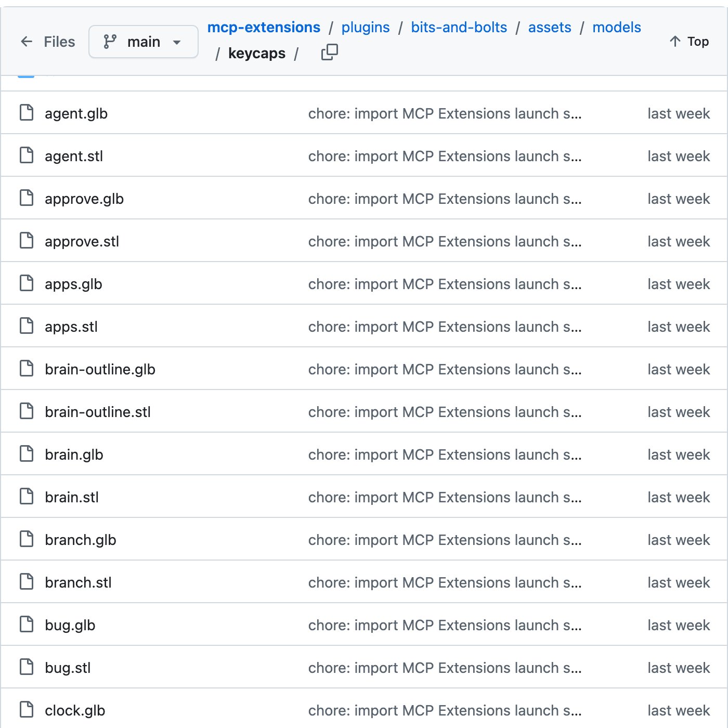Screen dimensions: 728x728
Task: Click the file icon for agent.stl
Action: coord(27,155)
